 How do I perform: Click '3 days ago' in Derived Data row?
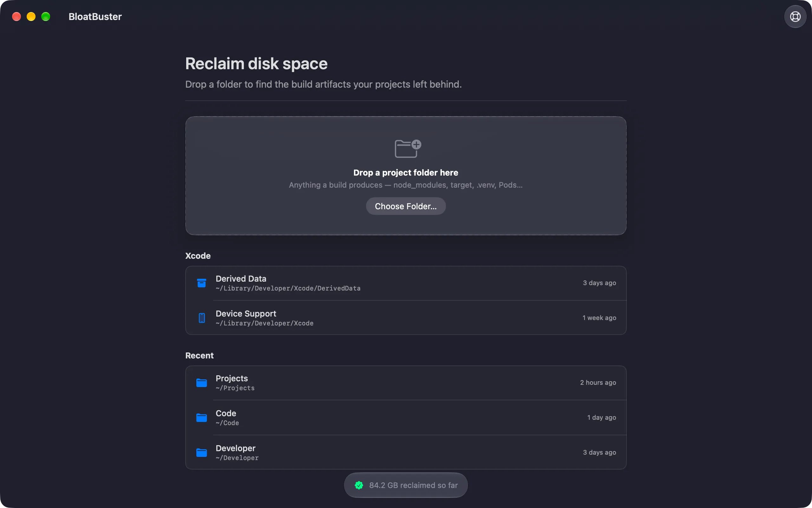click(x=599, y=283)
